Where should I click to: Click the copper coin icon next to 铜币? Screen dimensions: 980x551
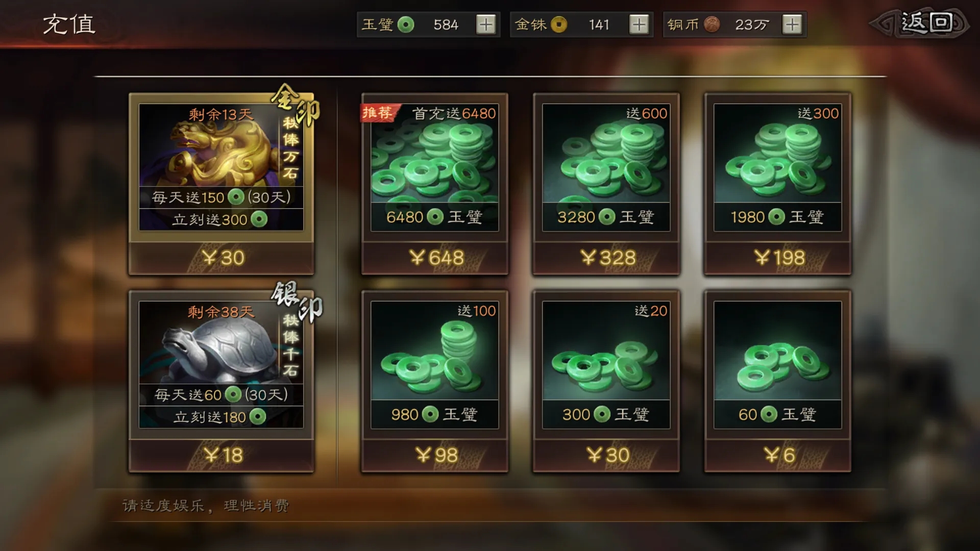[x=712, y=24]
